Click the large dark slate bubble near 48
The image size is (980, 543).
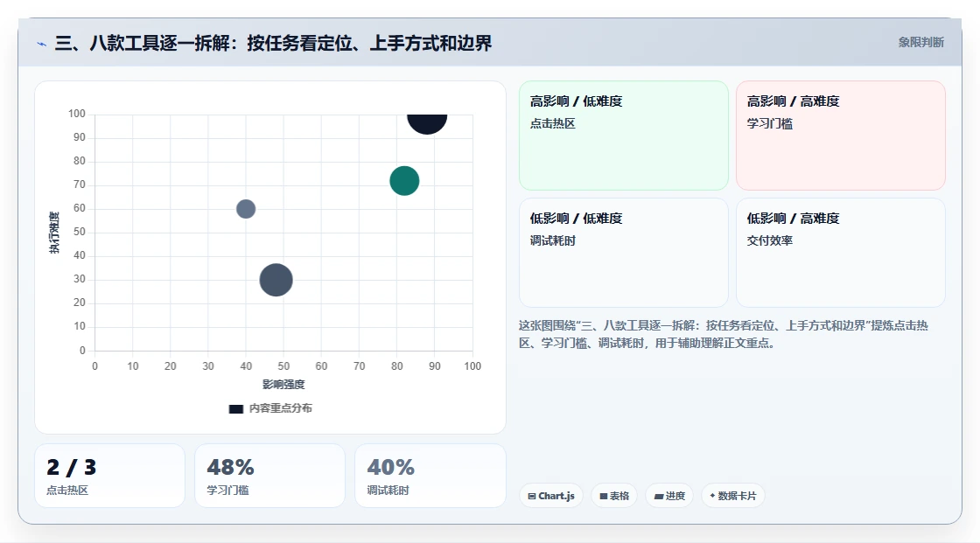tap(276, 280)
